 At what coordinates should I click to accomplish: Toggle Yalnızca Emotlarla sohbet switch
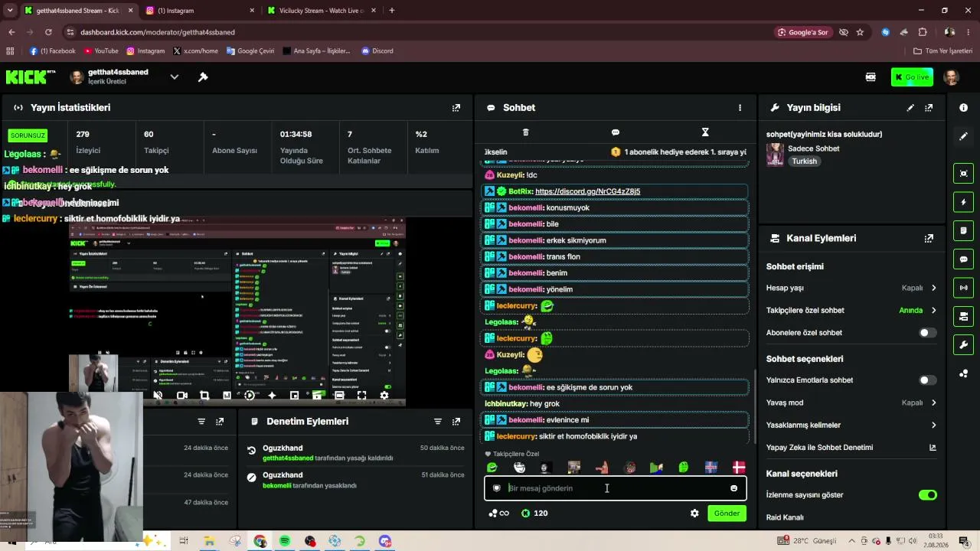[x=927, y=380]
